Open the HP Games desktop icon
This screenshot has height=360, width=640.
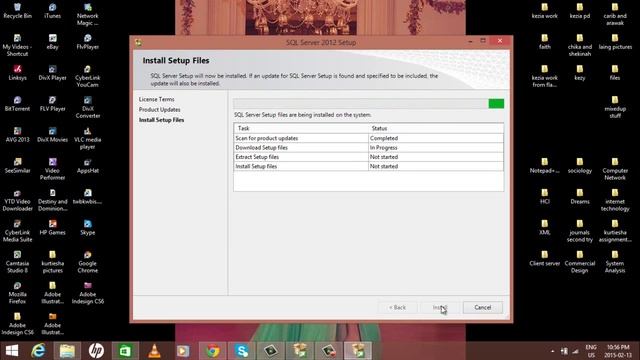(52, 228)
